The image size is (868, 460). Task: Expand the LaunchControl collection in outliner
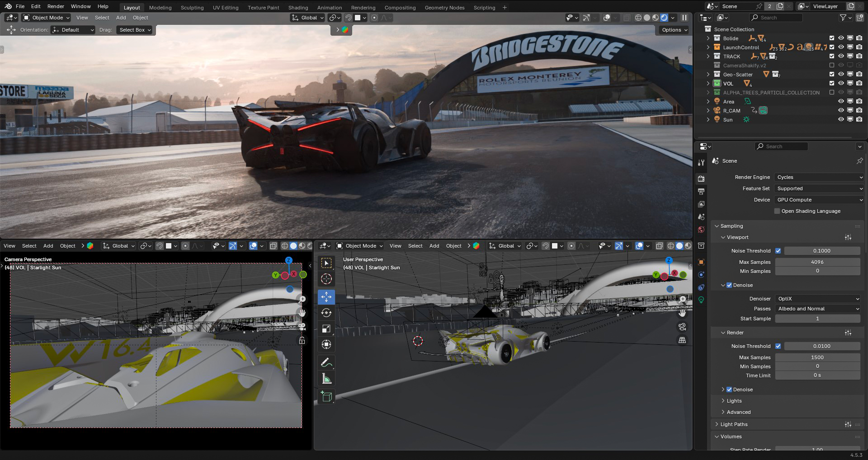(708, 47)
